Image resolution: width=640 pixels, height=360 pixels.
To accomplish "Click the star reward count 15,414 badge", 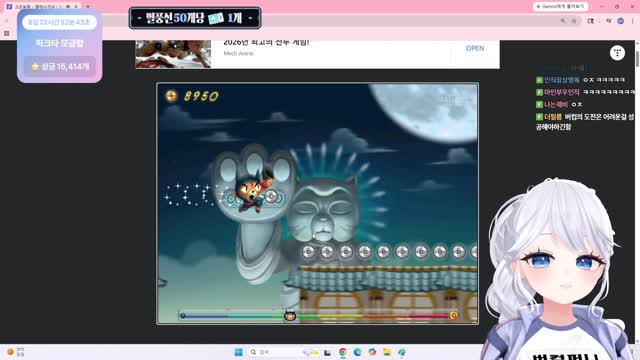I will [60, 67].
